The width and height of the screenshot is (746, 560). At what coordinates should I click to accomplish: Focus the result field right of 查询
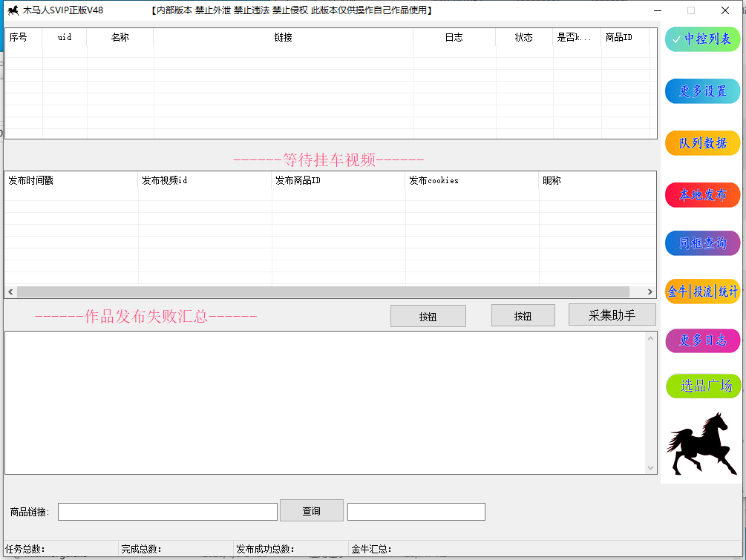click(416, 512)
